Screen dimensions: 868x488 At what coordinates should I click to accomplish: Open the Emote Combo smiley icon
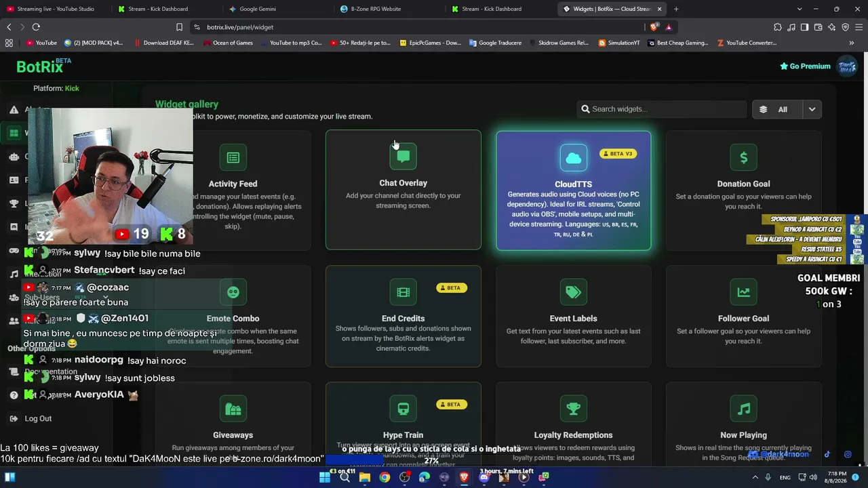tap(233, 292)
